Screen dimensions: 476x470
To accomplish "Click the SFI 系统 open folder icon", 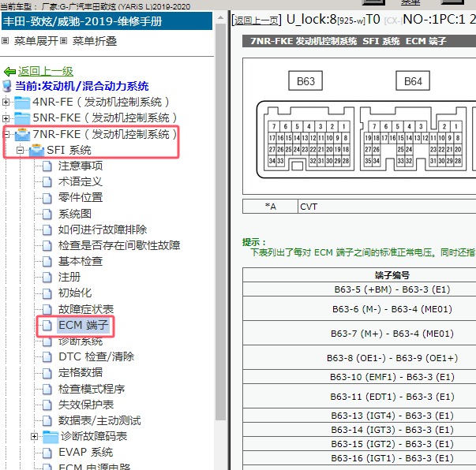I will tap(37, 151).
